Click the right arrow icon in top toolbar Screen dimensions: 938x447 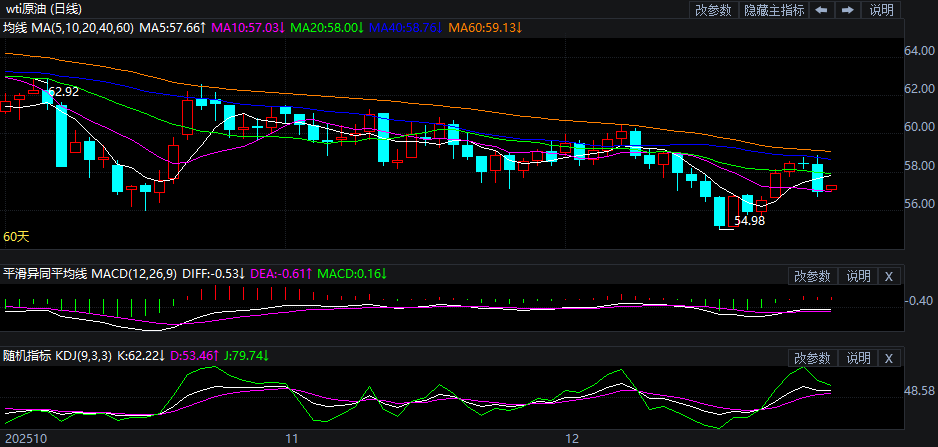pyautogui.click(x=848, y=10)
